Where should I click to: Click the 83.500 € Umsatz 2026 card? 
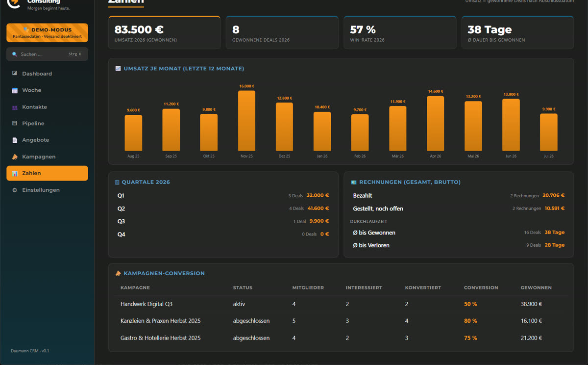click(164, 32)
